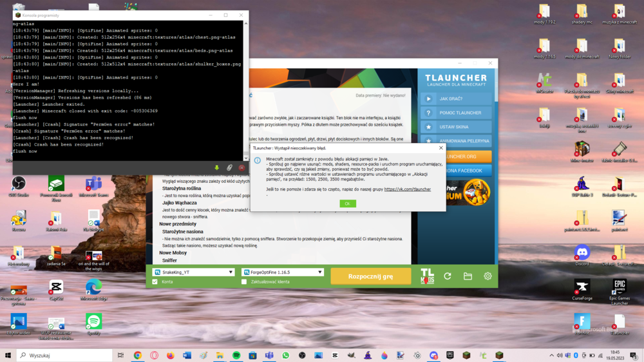Open OBS Studio desktop shortcut
Screen dimensions: 644x362
(19, 187)
